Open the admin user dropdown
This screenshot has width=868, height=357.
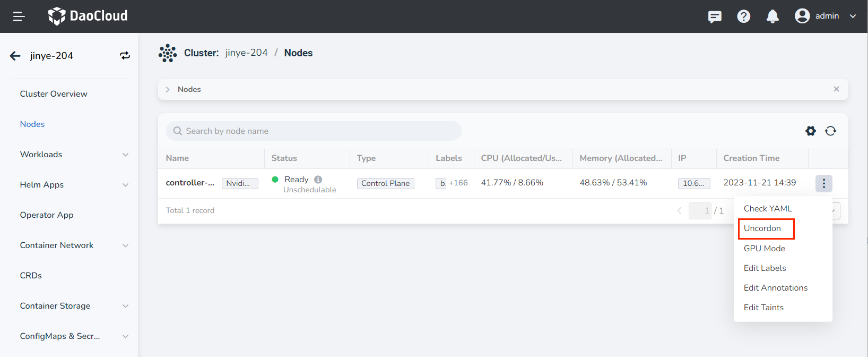coord(826,16)
